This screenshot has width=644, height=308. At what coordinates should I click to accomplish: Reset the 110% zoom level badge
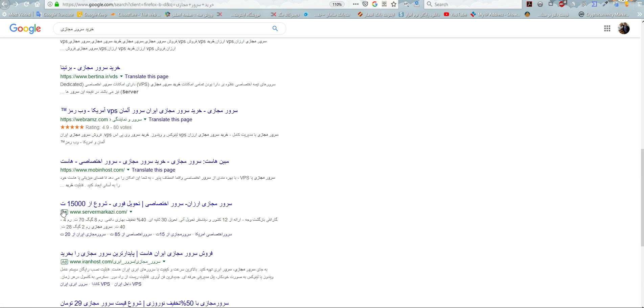337,4
